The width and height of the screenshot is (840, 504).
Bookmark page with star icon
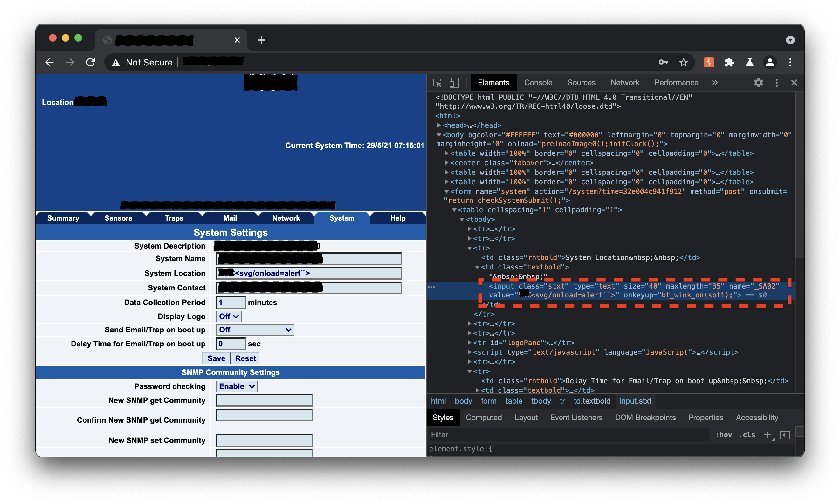pos(683,63)
